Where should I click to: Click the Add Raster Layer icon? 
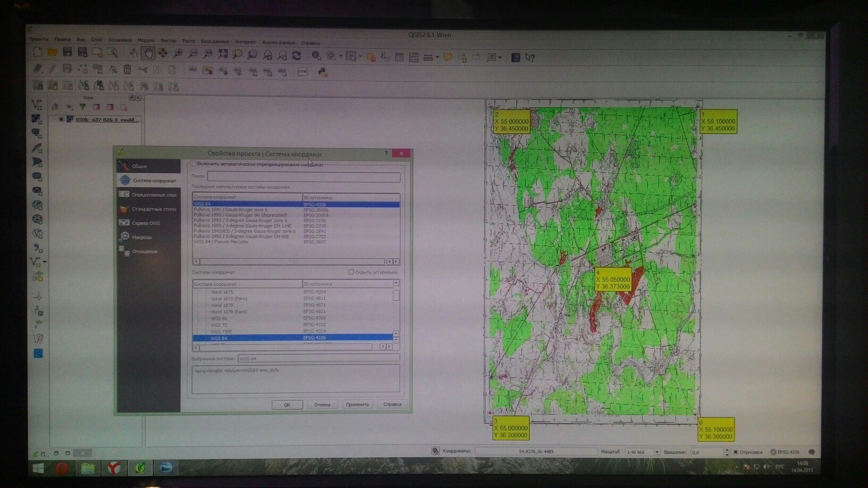36,119
